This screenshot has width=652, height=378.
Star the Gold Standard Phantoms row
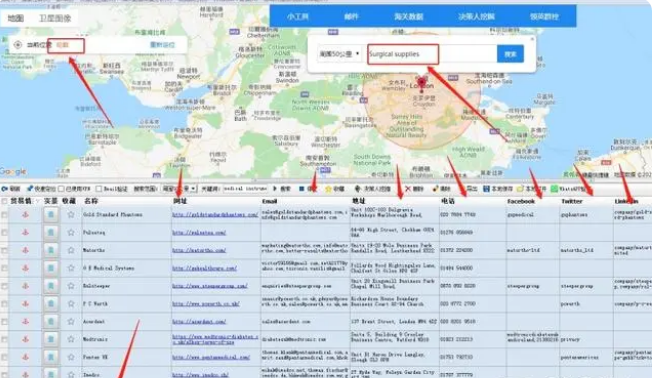pyautogui.click(x=71, y=215)
